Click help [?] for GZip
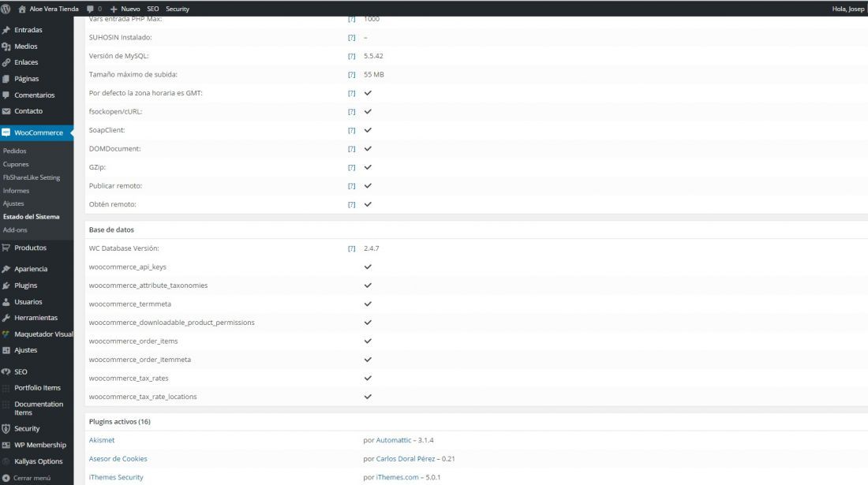This screenshot has width=868, height=485. 351,167
